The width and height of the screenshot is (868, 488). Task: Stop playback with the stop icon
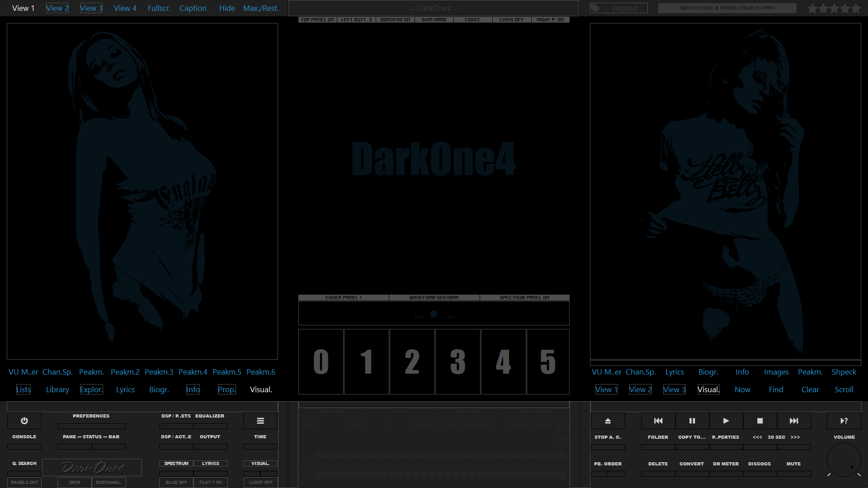tap(760, 421)
